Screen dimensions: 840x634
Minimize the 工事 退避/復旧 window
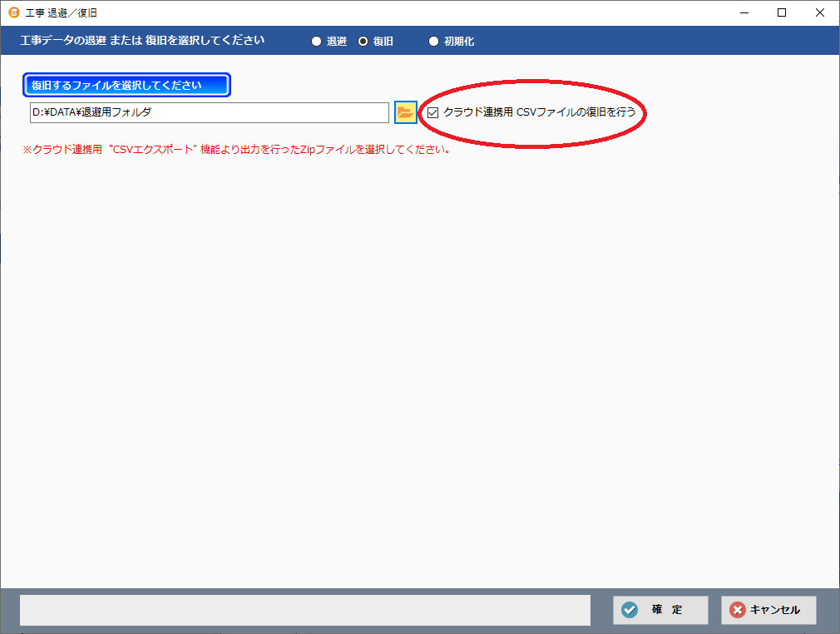pyautogui.click(x=744, y=12)
